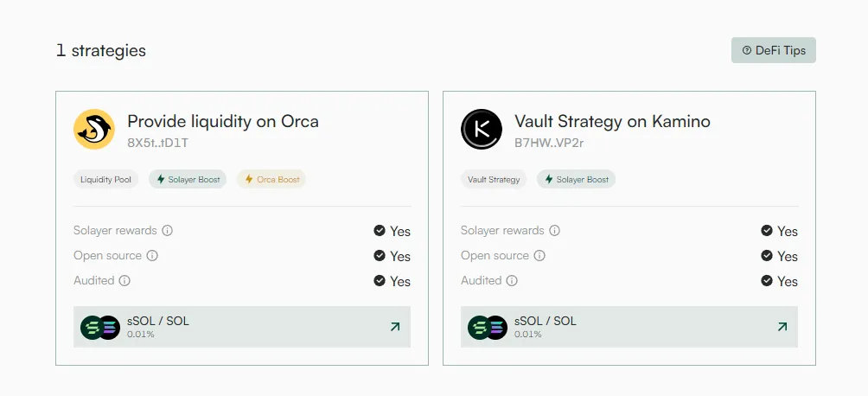Image resolution: width=868 pixels, height=396 pixels.
Task: Open 'Provide liquidity on Orca' title
Action: tap(223, 121)
